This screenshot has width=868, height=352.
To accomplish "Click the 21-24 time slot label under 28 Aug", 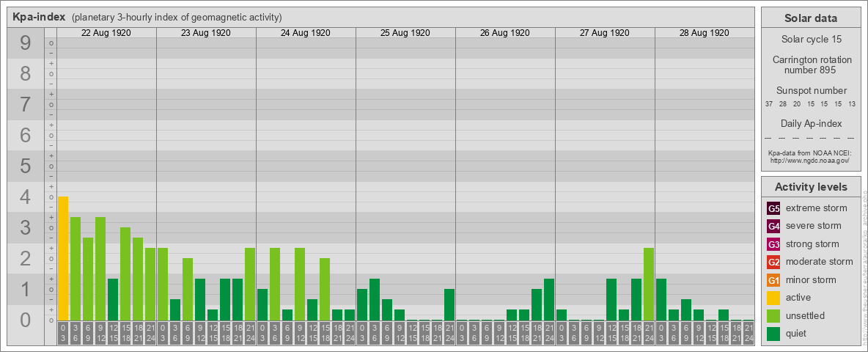I will tap(749, 334).
